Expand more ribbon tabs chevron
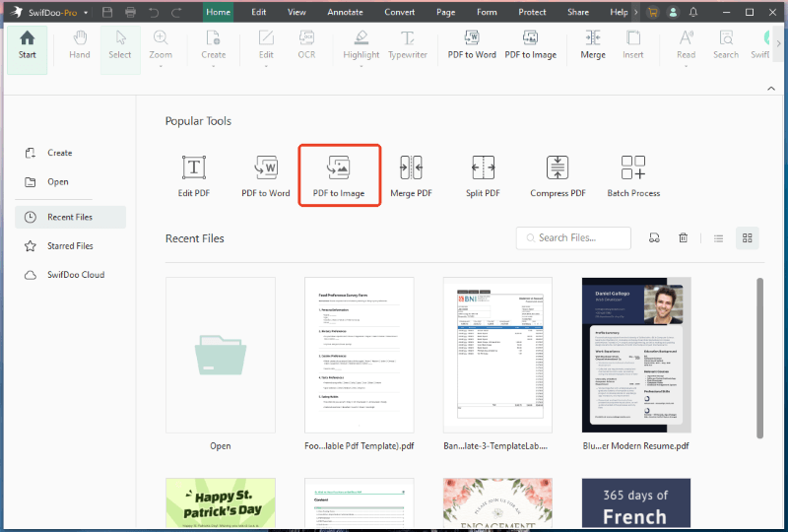 (635, 12)
